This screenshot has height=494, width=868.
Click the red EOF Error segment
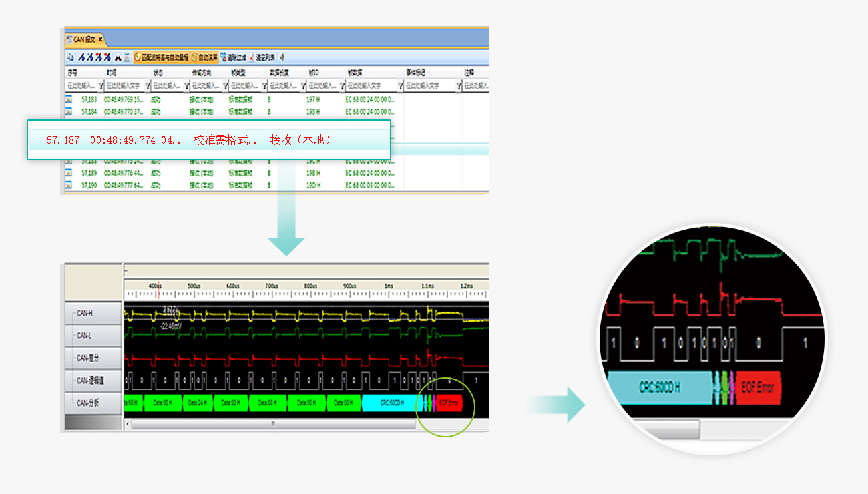click(x=449, y=403)
